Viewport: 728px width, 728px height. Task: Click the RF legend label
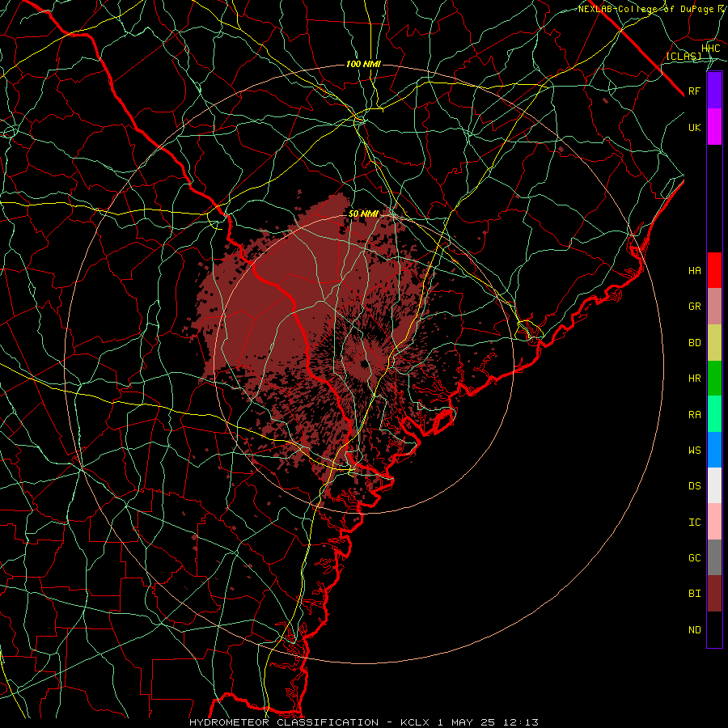[695, 91]
